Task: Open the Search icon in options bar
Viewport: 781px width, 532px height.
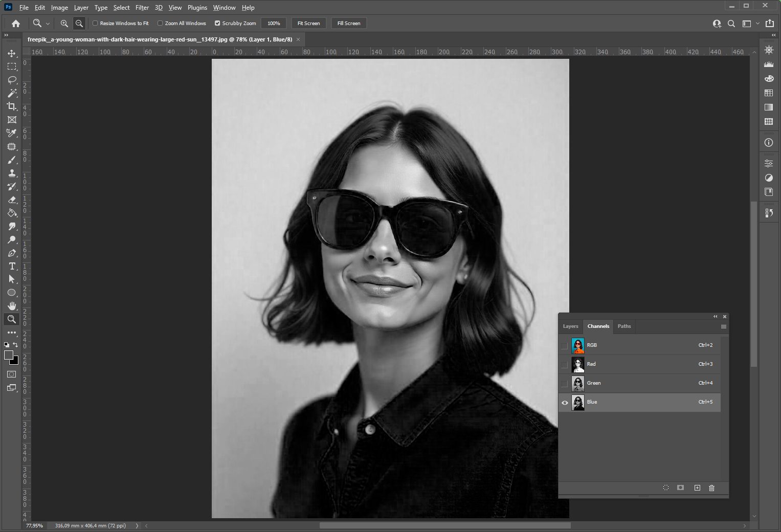Action: (731, 24)
